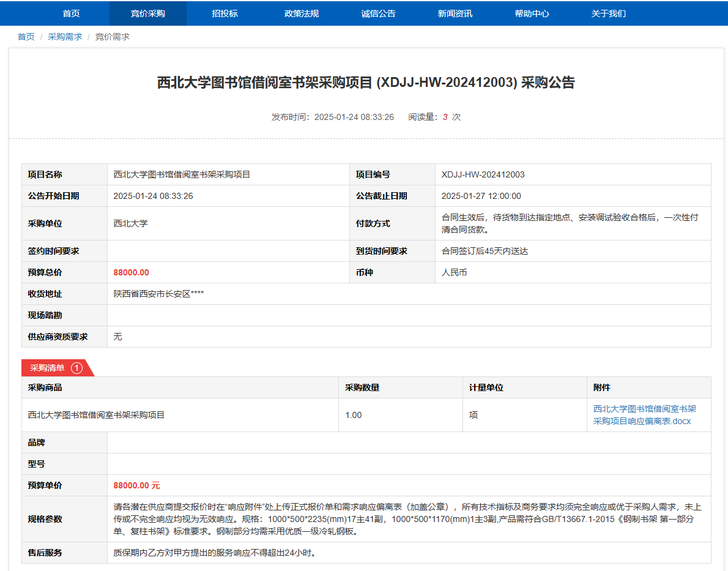Click the 项目编号 value in the table
728x571 pixels.
(x=483, y=174)
